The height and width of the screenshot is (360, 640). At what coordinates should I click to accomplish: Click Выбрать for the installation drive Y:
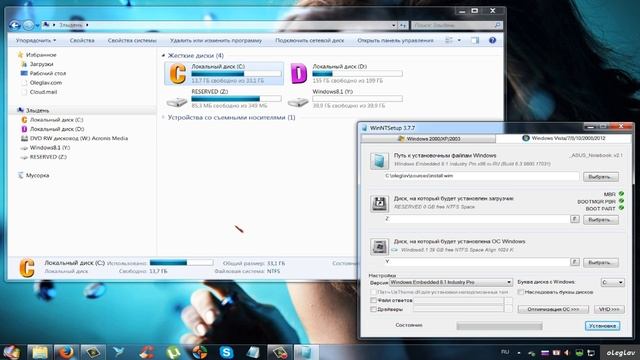click(600, 262)
